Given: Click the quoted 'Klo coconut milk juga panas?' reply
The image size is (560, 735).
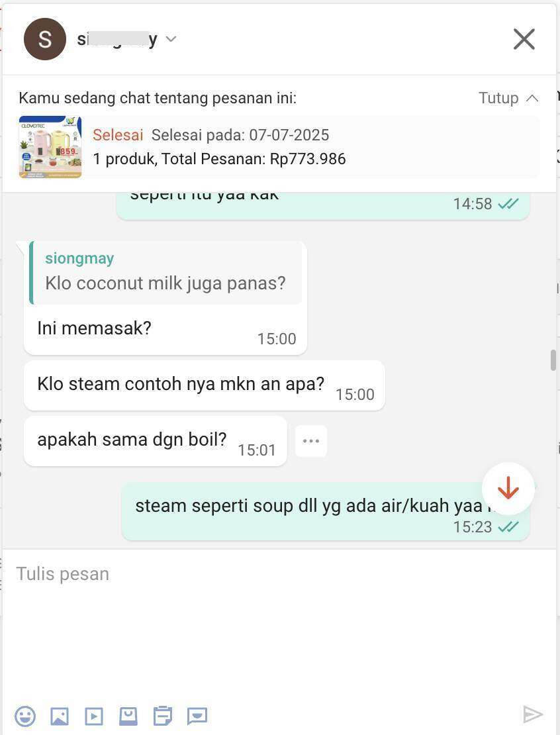Looking at the screenshot, I should tap(165, 273).
